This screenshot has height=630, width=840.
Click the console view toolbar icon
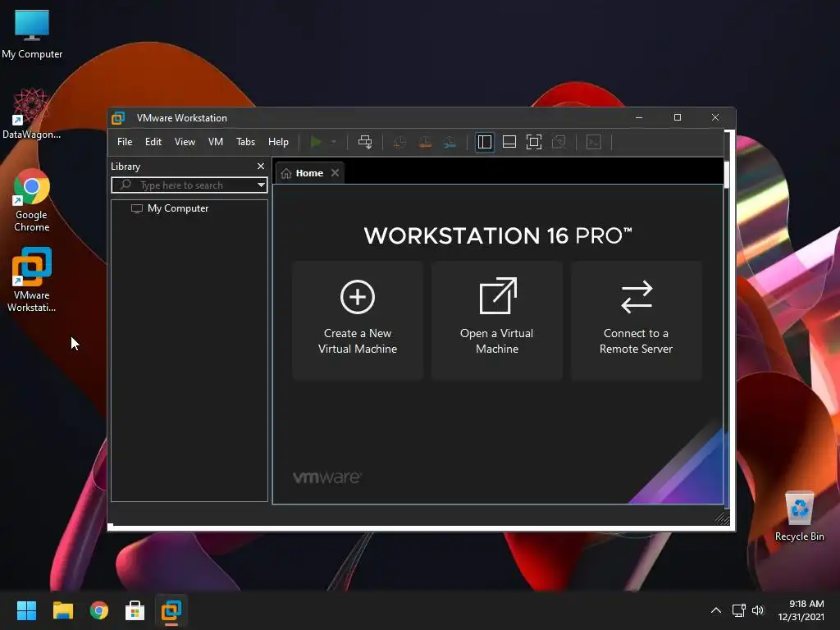click(594, 142)
